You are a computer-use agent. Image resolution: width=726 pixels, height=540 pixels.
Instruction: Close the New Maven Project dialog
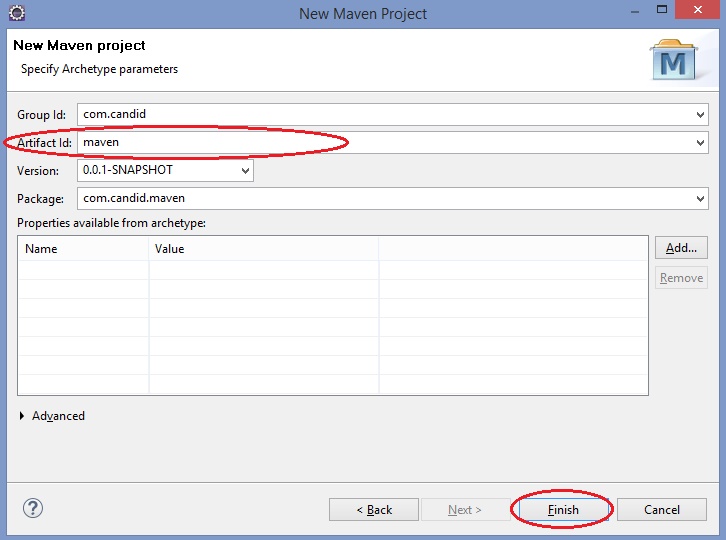click(697, 9)
